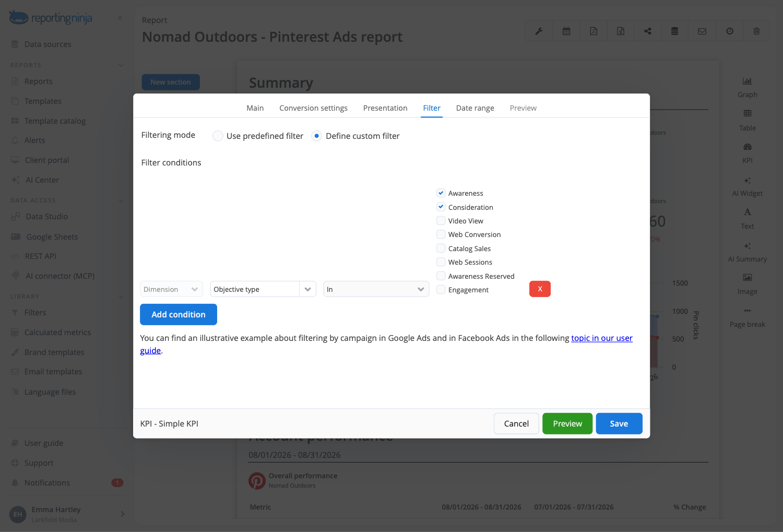
Task: Click the New section button
Action: tap(171, 82)
